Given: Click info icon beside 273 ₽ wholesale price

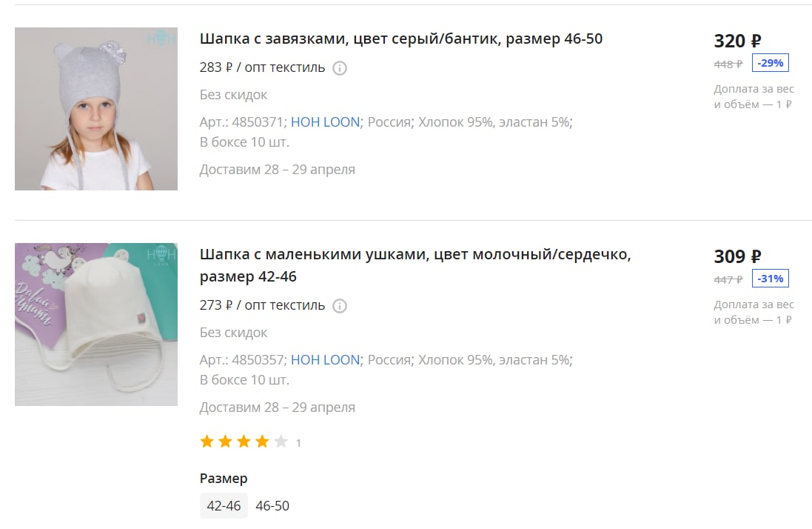Looking at the screenshot, I should pyautogui.click(x=339, y=306).
